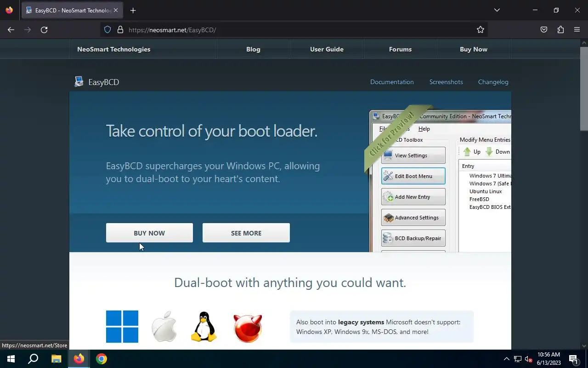Click the Firefox taskbar icon
This screenshot has width=588, height=368.
tap(79, 359)
